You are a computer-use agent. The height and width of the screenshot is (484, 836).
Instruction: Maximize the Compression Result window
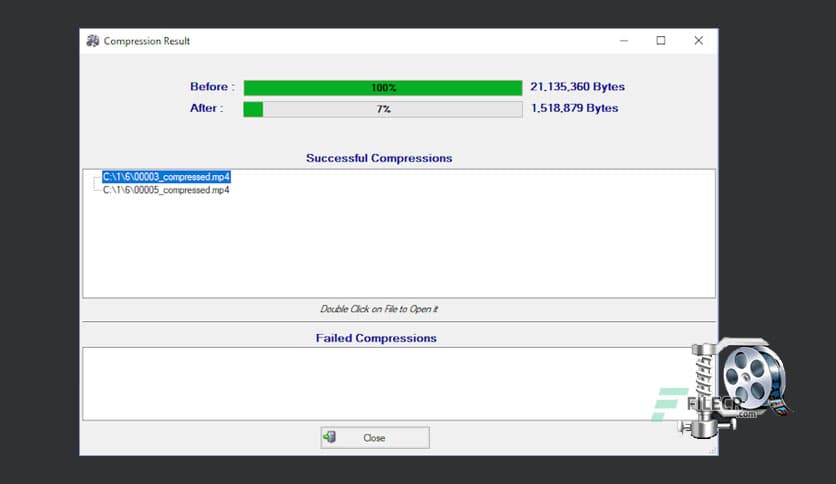661,41
